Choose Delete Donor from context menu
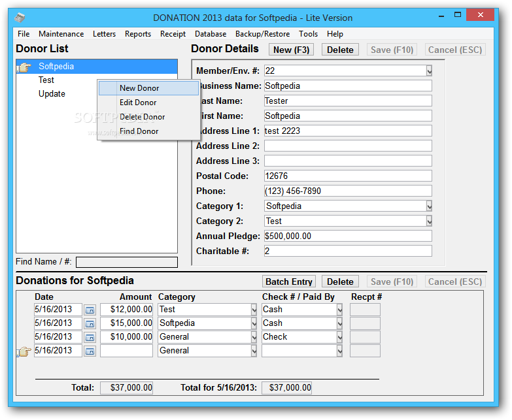 (x=148, y=117)
